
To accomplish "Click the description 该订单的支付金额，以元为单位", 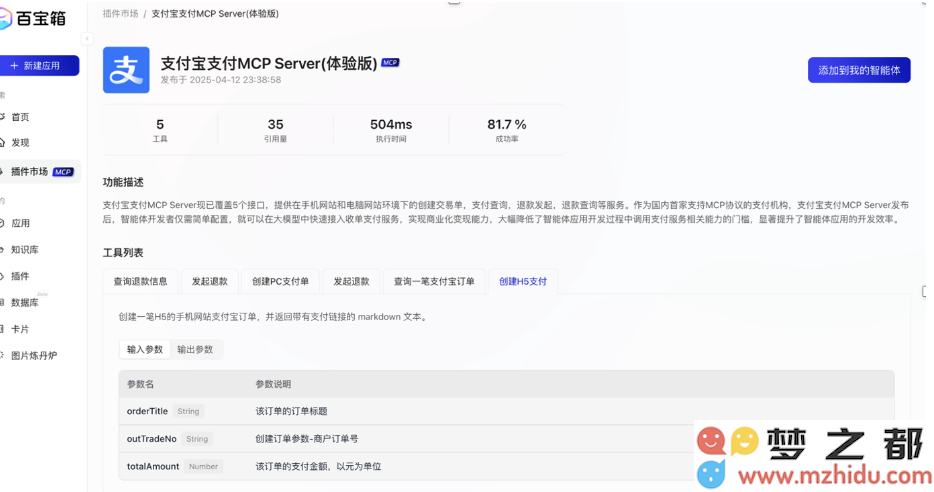I will coord(318,466).
